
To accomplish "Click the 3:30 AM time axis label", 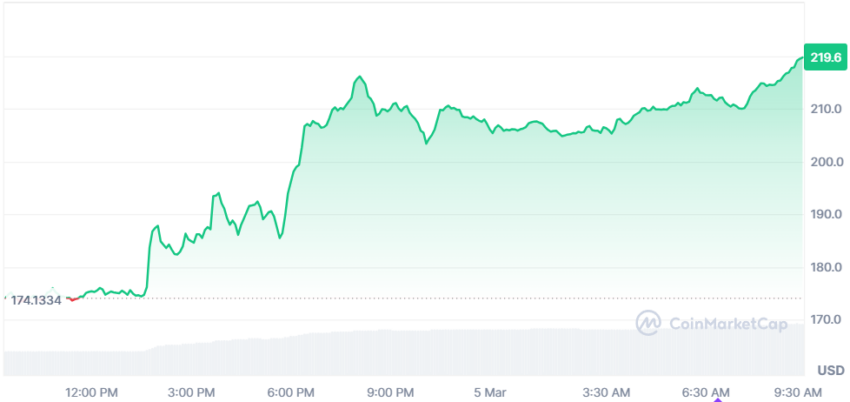I will 606,392.
